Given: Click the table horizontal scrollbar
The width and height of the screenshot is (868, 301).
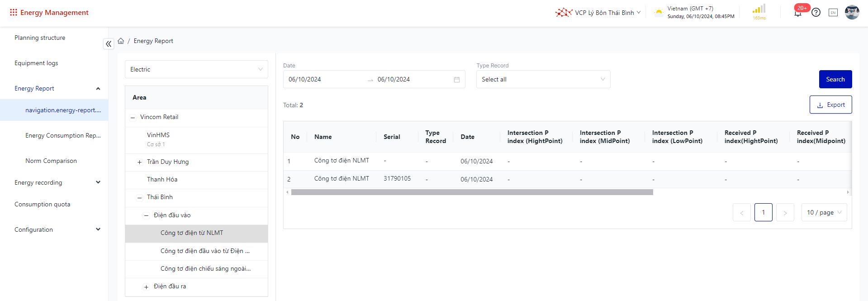Looking at the screenshot, I should pyautogui.click(x=472, y=192).
